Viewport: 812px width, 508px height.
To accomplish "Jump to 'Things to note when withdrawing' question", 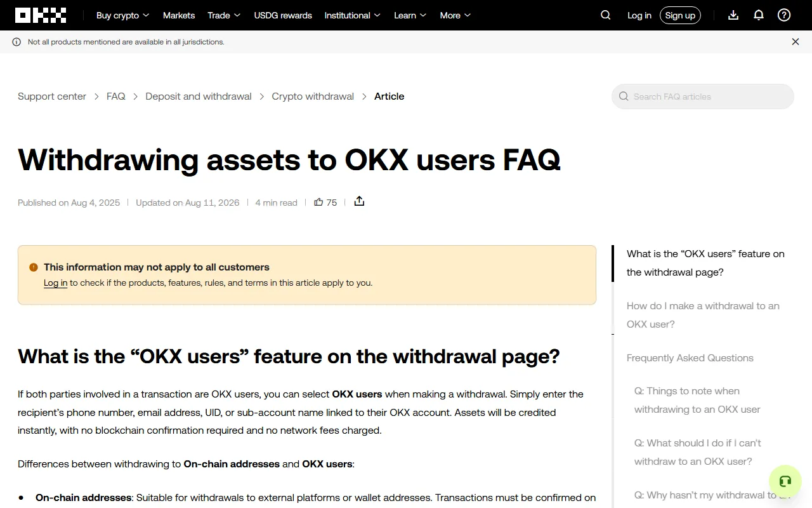I will (697, 400).
